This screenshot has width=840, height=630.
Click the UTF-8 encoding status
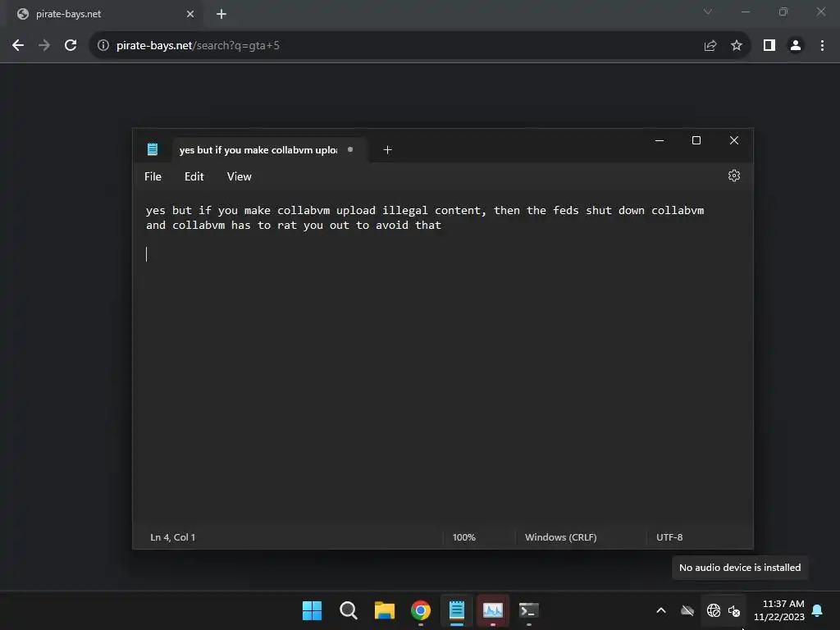point(669,536)
